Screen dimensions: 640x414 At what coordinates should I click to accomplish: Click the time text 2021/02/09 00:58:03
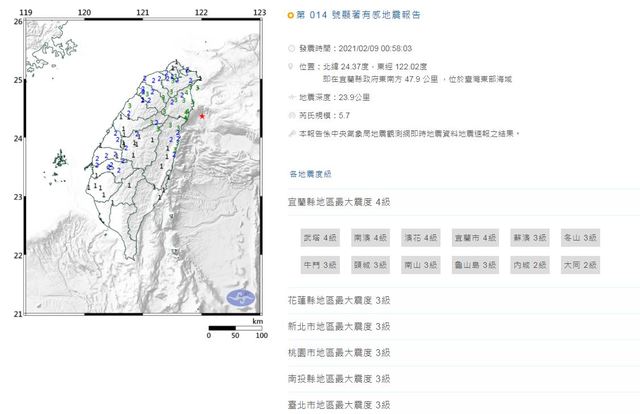click(x=375, y=49)
